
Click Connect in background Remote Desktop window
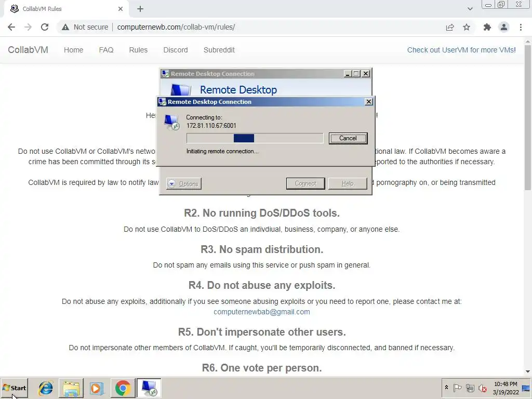click(x=305, y=183)
